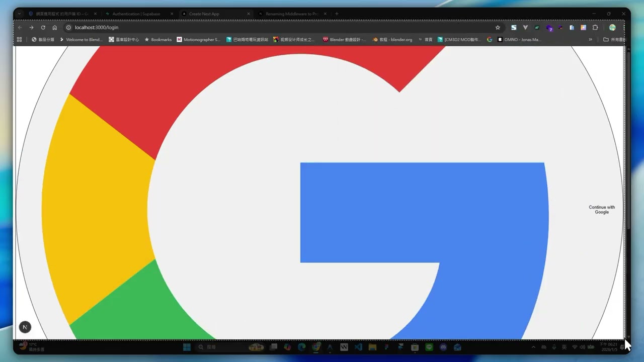The image size is (644, 362).
Task: Click the Chrome taskbar icon
Action: pyautogui.click(x=316, y=347)
